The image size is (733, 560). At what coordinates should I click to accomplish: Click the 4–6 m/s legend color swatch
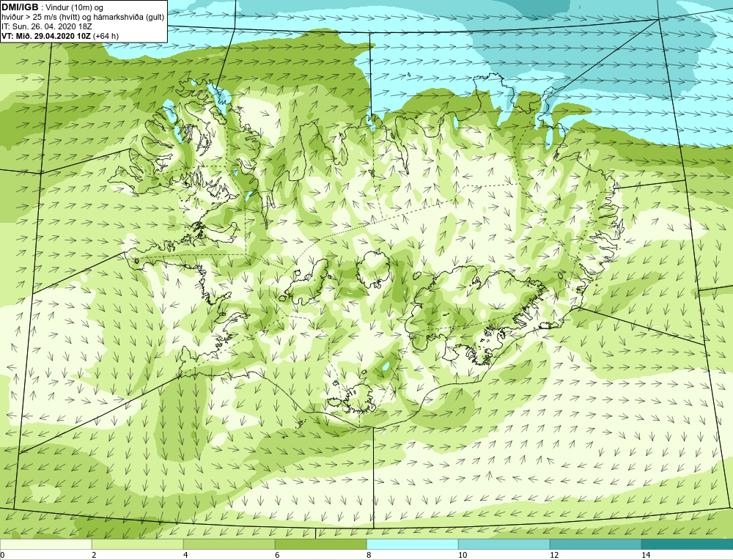pos(229,544)
